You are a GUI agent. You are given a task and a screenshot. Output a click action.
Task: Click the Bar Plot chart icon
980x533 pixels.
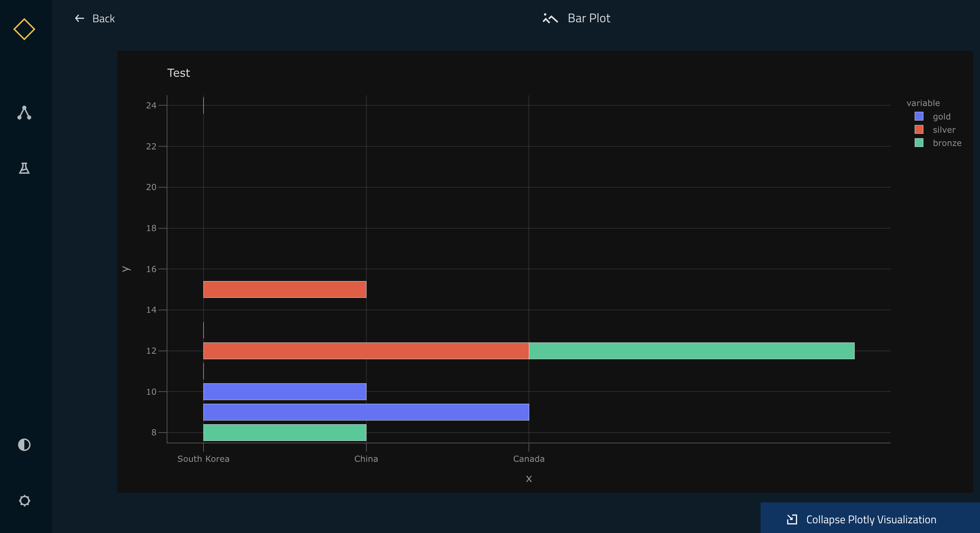(x=550, y=18)
